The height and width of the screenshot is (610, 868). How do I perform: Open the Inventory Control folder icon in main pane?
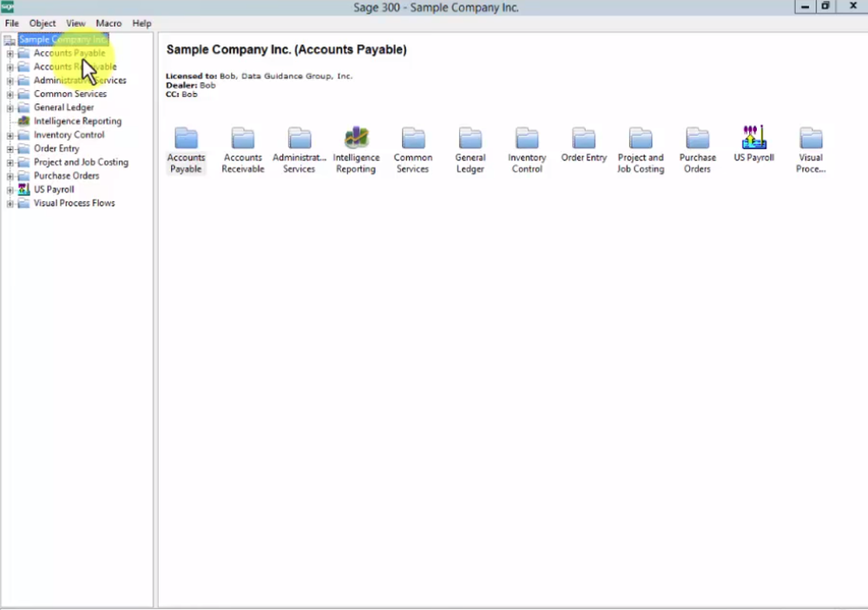tap(527, 138)
